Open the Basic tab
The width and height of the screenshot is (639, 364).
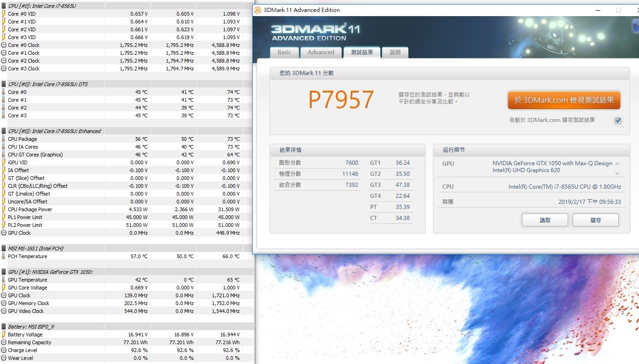pos(284,52)
